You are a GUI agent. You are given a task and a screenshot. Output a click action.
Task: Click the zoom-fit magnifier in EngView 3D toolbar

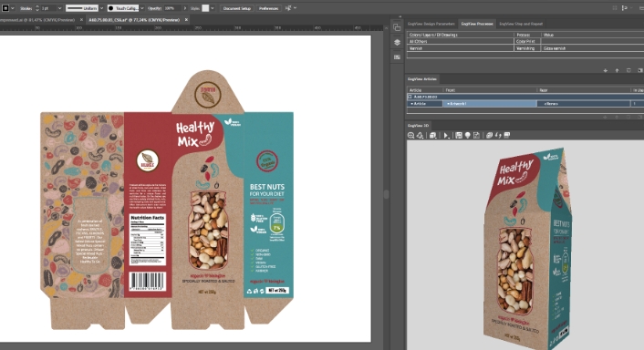coord(410,136)
